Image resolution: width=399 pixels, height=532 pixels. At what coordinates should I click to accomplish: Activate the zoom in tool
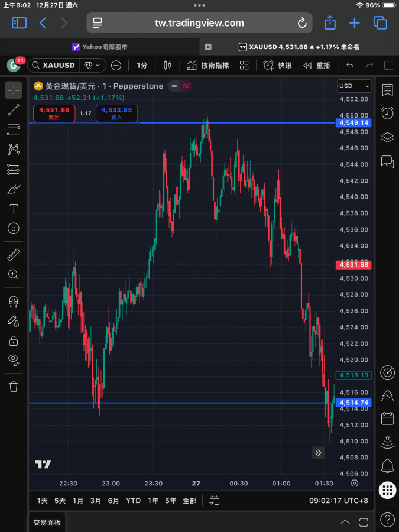(x=14, y=274)
